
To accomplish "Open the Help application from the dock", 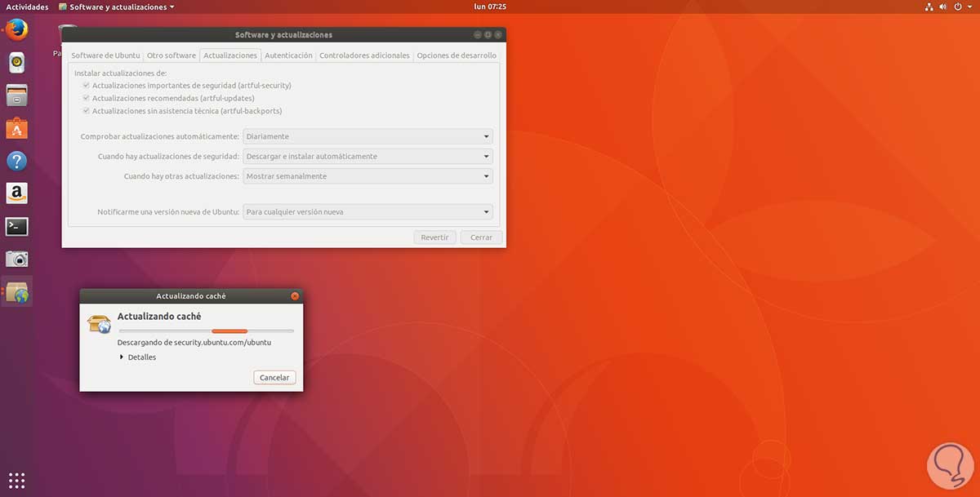I will [16, 161].
